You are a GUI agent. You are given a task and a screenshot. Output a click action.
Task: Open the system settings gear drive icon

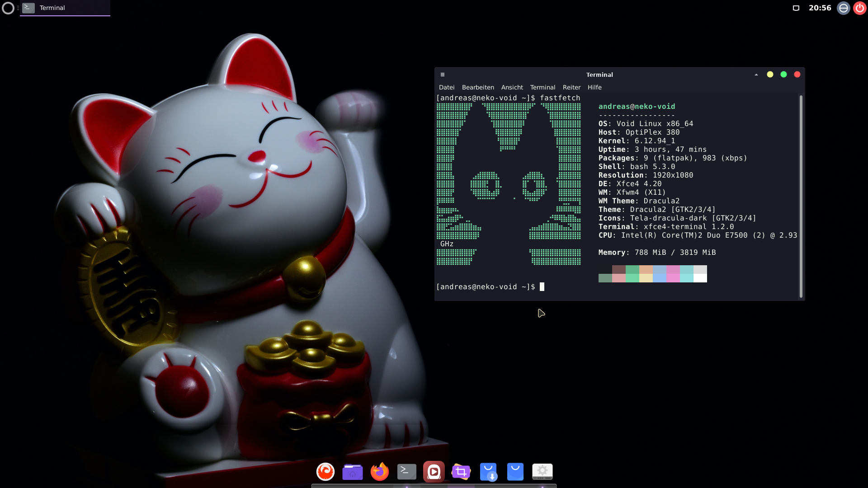coord(542,472)
